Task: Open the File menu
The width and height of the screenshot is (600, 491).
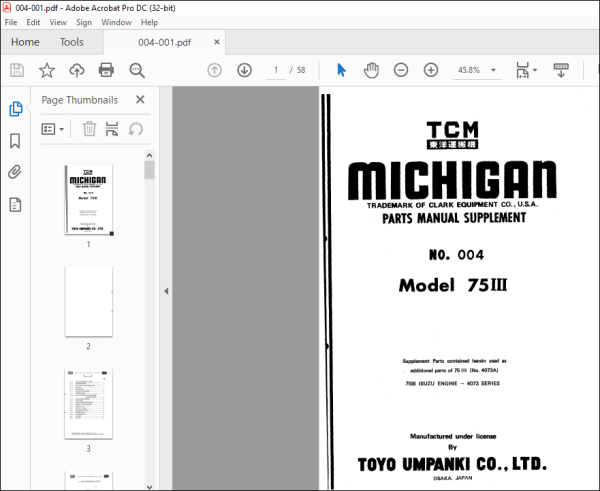Action: click(11, 22)
